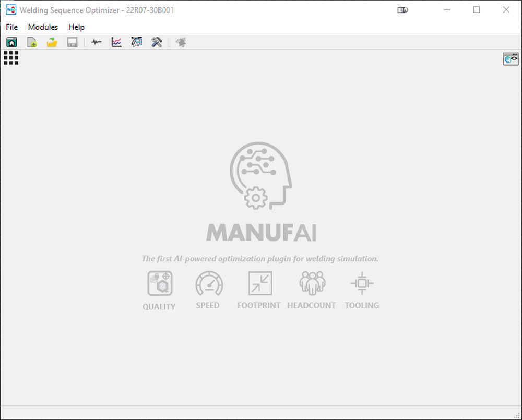Click the resize grip in status bar corner
The height and width of the screenshot is (420, 522).
pyautogui.click(x=517, y=415)
